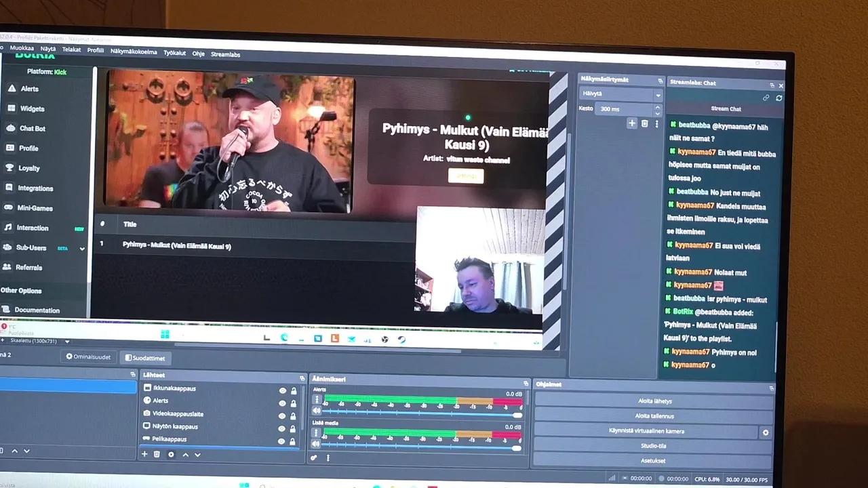
Task: Toggle lock on Alerts source
Action: click(294, 403)
